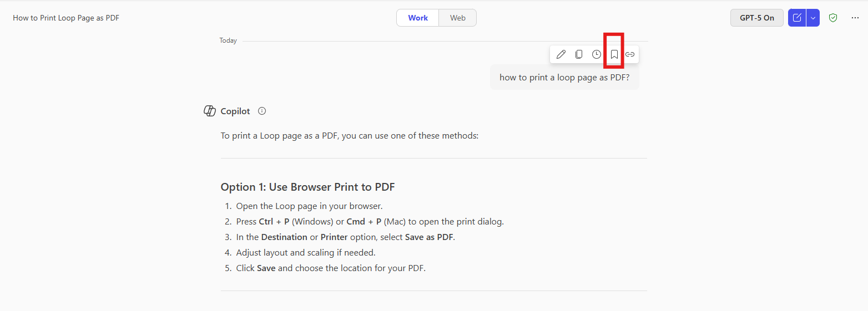The image size is (868, 311).
Task: Click the pencil icon to edit the prompt
Action: coord(561,54)
